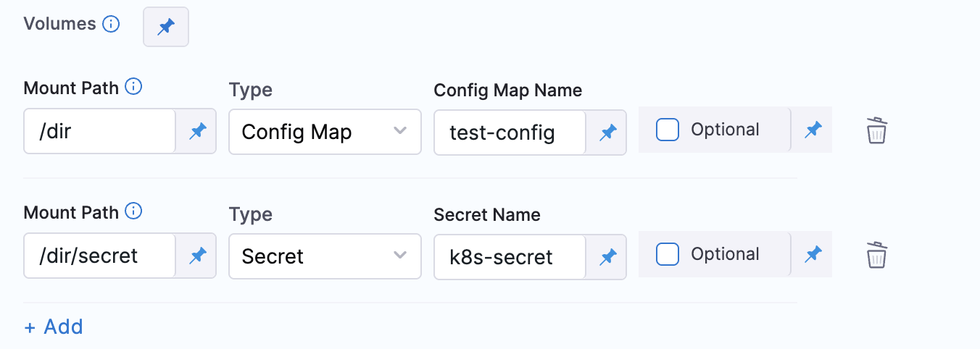Click info icon next to second Mount Path
The width and height of the screenshot is (980, 349).
[133, 212]
